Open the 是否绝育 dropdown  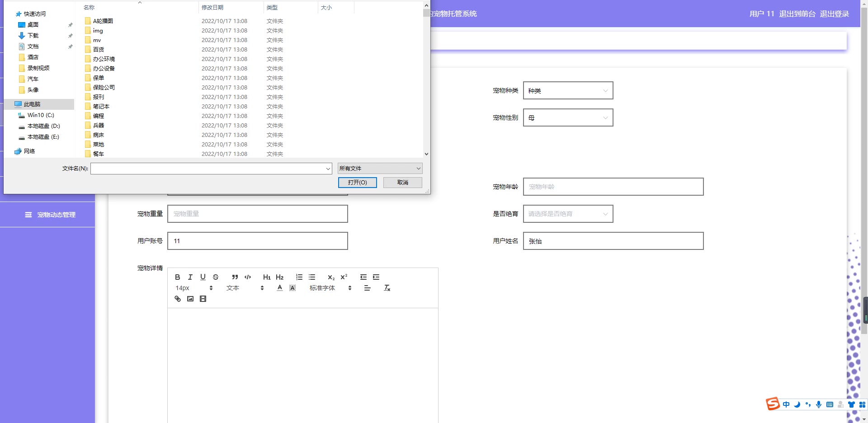[568, 214]
